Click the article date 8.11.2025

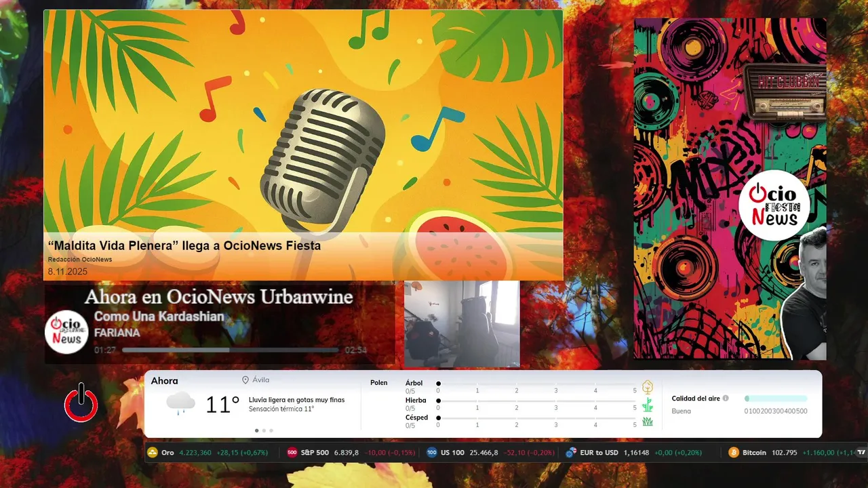(x=68, y=272)
